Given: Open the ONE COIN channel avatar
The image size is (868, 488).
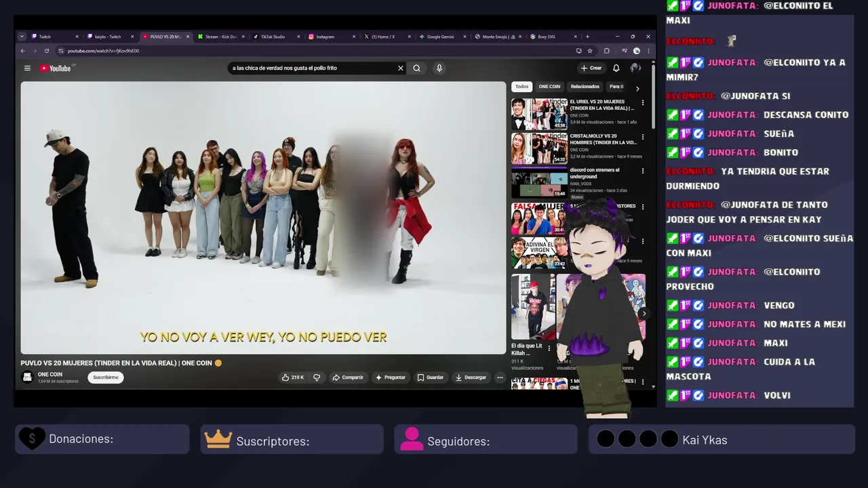Looking at the screenshot, I should pos(28,378).
